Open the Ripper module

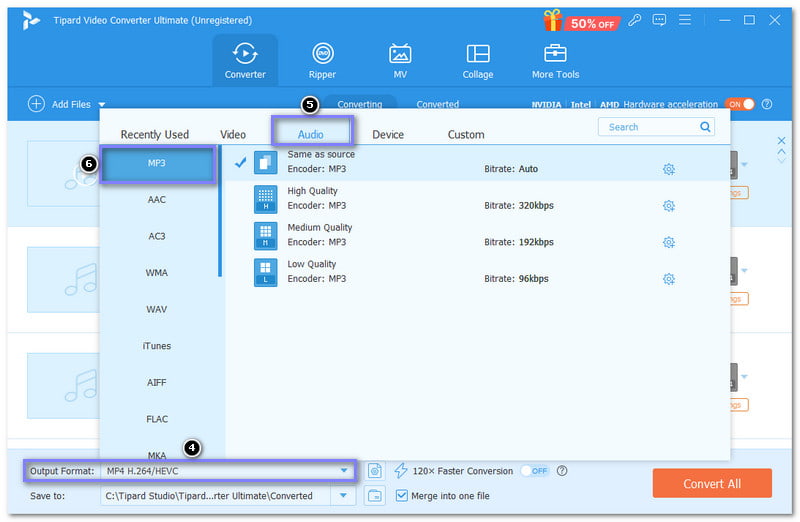coord(322,60)
